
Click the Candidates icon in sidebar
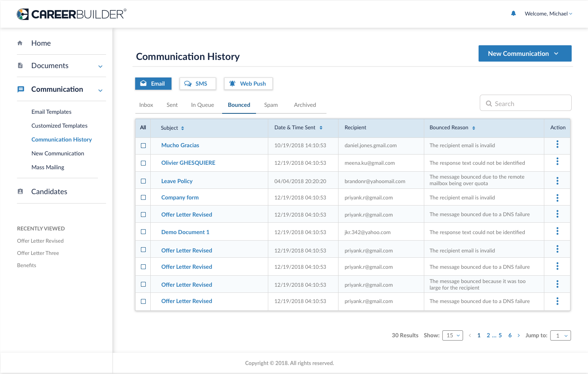pos(20,191)
